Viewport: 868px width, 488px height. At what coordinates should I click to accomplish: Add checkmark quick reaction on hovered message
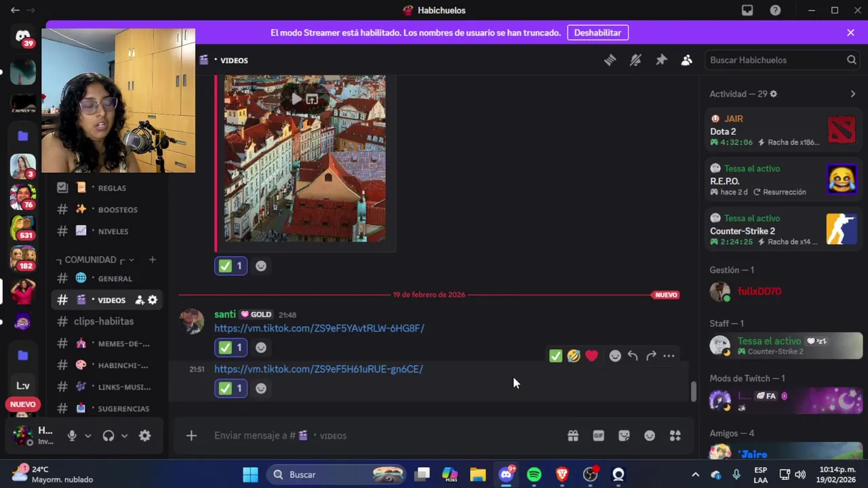[x=555, y=356]
